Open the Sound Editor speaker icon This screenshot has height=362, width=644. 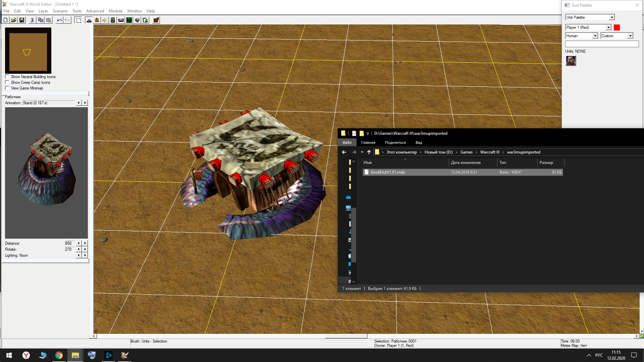pos(105,20)
